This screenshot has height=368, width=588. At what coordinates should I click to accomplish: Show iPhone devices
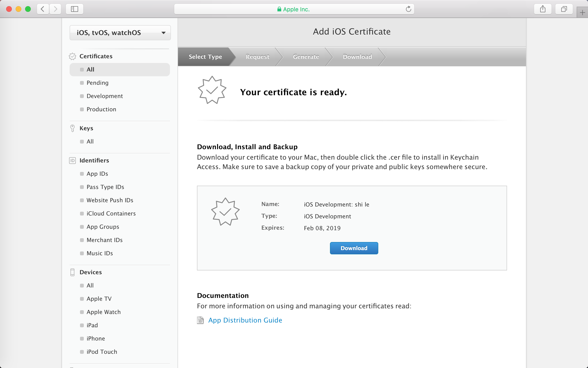(x=96, y=339)
